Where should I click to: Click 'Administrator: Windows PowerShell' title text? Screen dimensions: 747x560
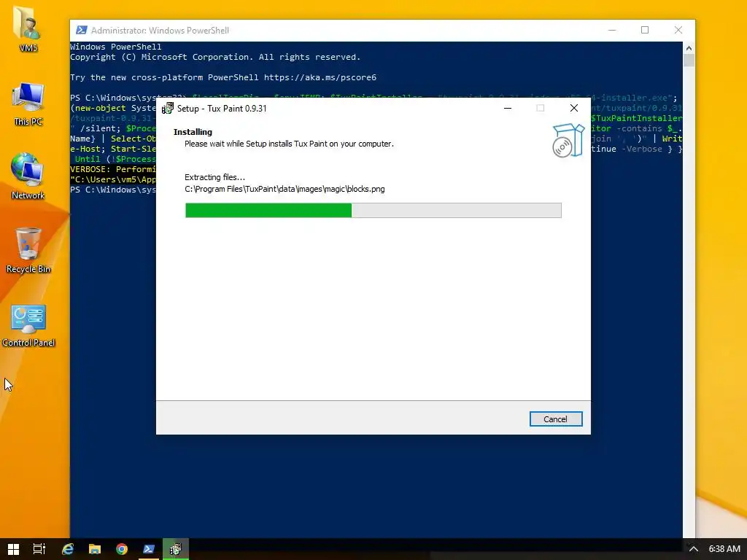(160, 31)
